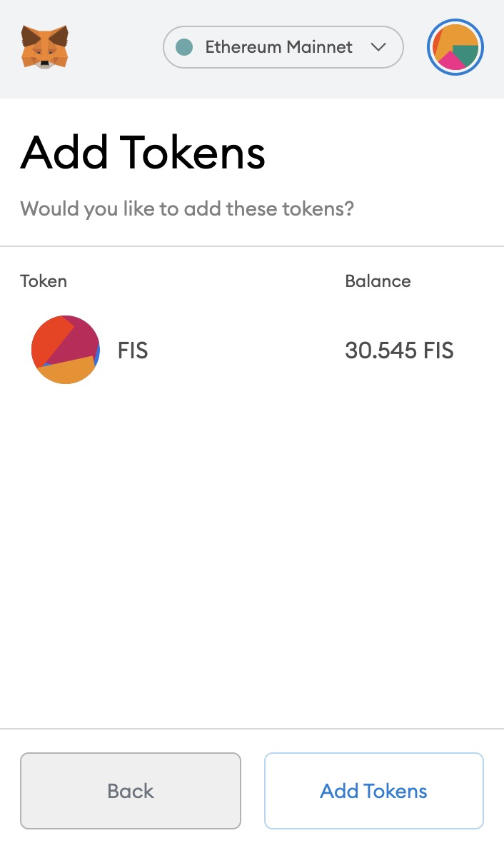Click the 'Would you like to add these tokens?' text
504x848 pixels.
point(187,208)
